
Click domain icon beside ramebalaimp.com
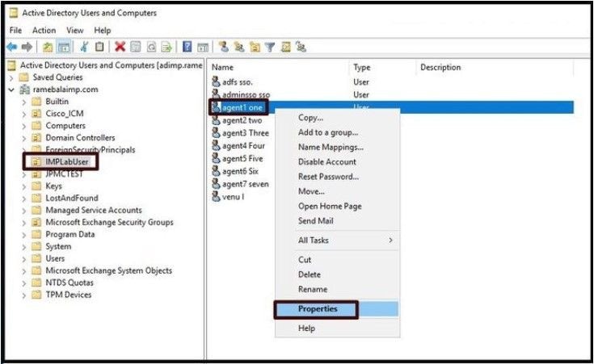[x=24, y=90]
